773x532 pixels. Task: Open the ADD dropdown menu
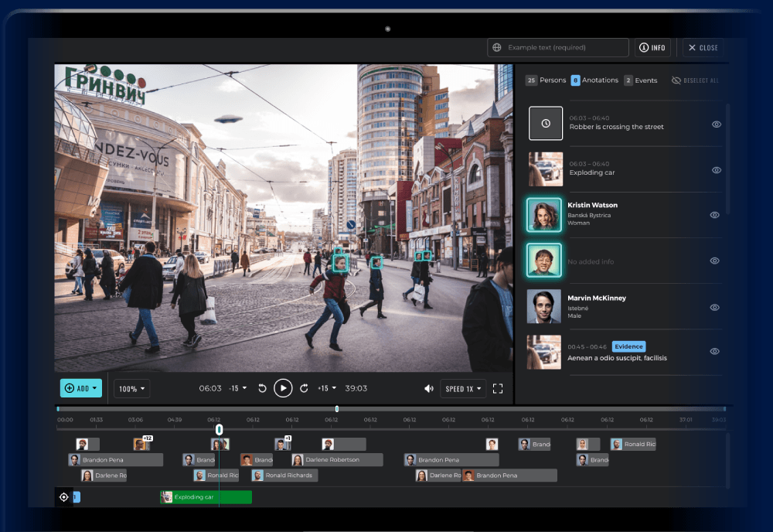[x=81, y=388]
